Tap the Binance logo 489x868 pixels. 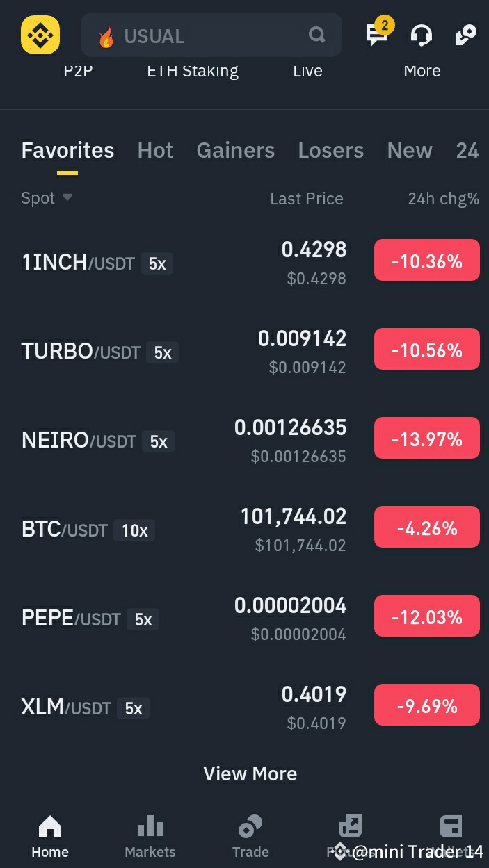tap(40, 35)
